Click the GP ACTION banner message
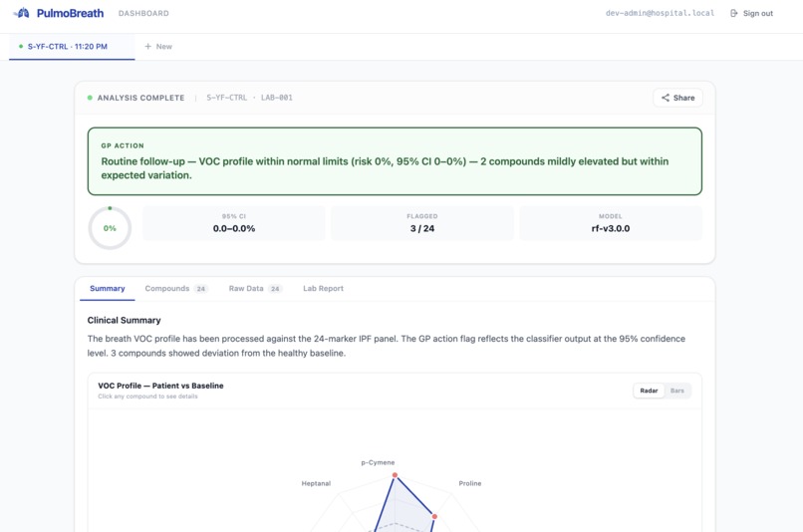The height and width of the screenshot is (532, 803). [385, 168]
